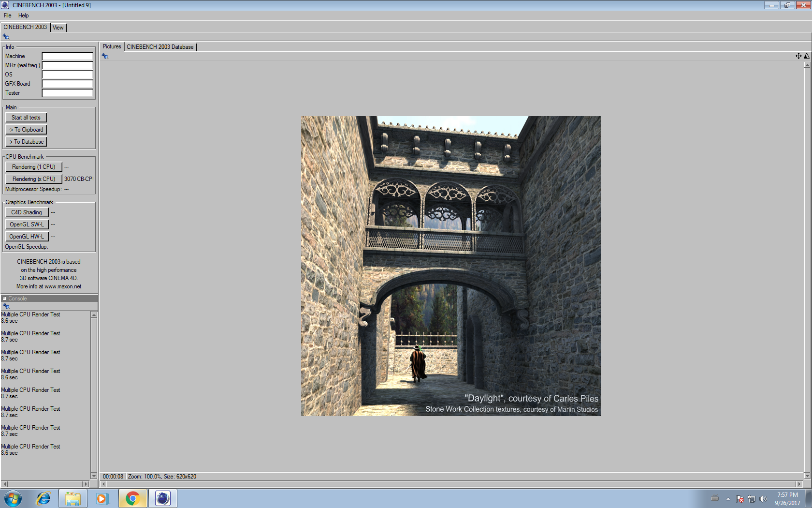Image resolution: width=812 pixels, height=508 pixels.
Task: Click the OS input field
Action: 68,75
